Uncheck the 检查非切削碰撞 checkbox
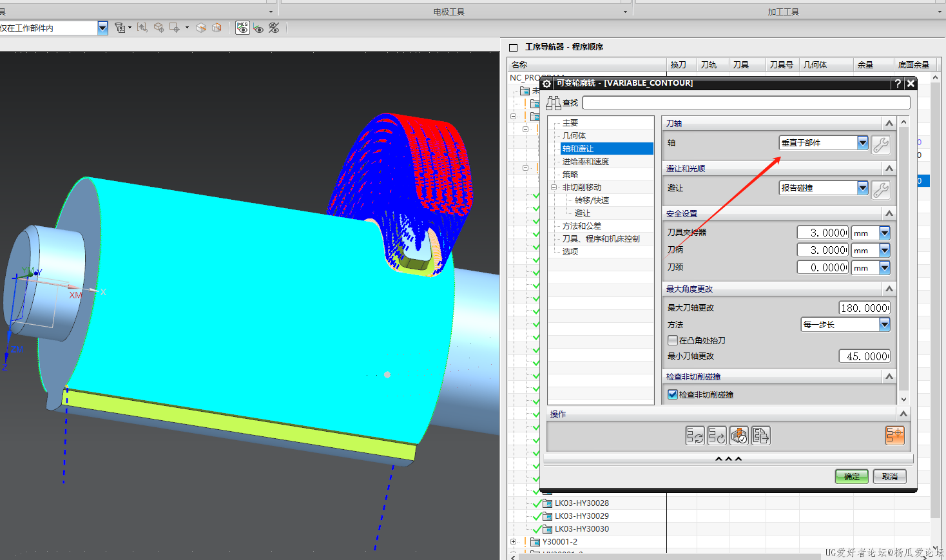This screenshot has width=946, height=560. click(673, 394)
